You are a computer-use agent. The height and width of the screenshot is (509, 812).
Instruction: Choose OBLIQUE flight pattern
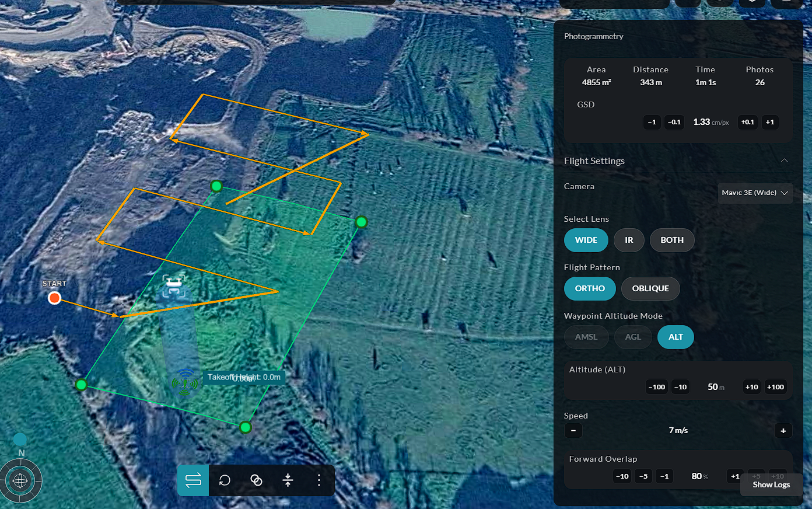pyautogui.click(x=650, y=288)
